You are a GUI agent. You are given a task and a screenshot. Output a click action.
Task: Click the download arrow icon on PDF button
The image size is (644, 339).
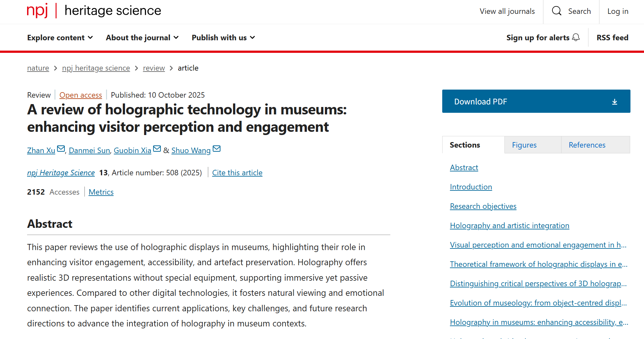coord(614,102)
